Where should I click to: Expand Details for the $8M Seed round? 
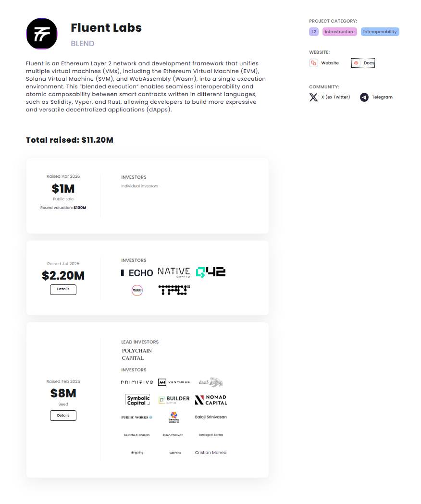63,416
